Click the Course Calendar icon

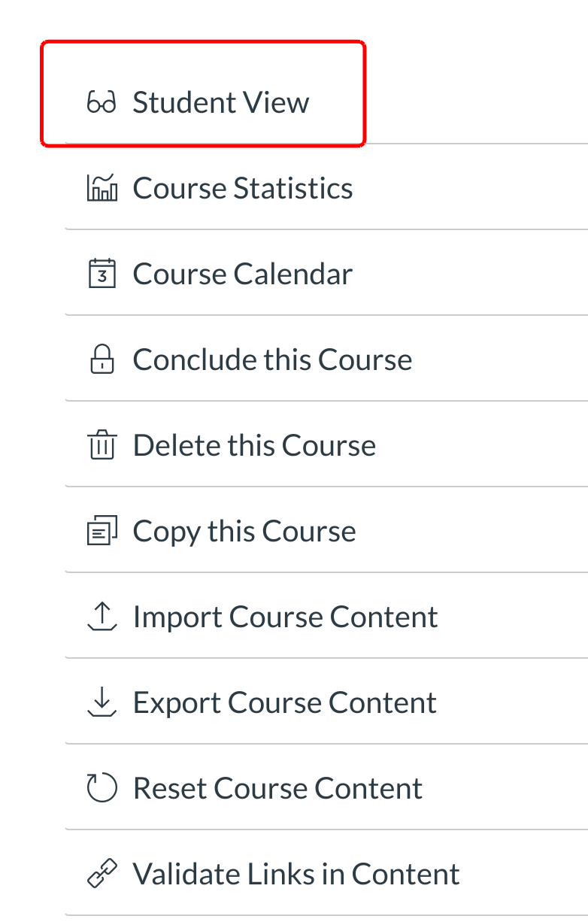(102, 274)
